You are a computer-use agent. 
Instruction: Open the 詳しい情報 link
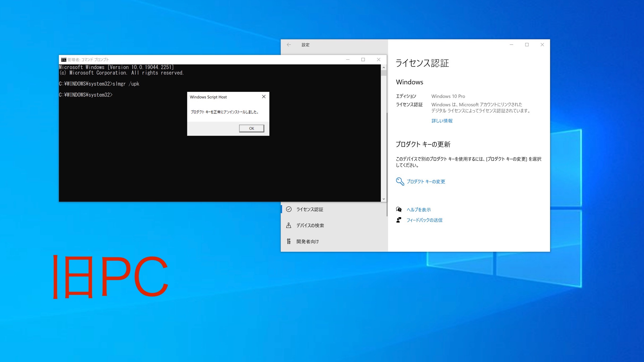tap(442, 121)
